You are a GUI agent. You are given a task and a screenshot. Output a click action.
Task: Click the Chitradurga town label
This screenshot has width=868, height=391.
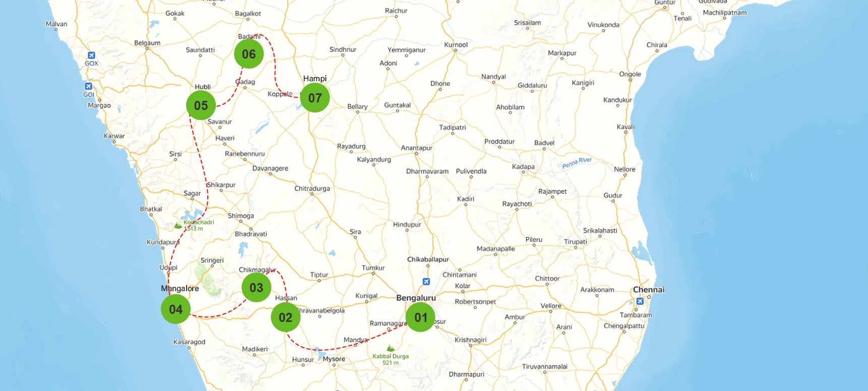(312, 188)
